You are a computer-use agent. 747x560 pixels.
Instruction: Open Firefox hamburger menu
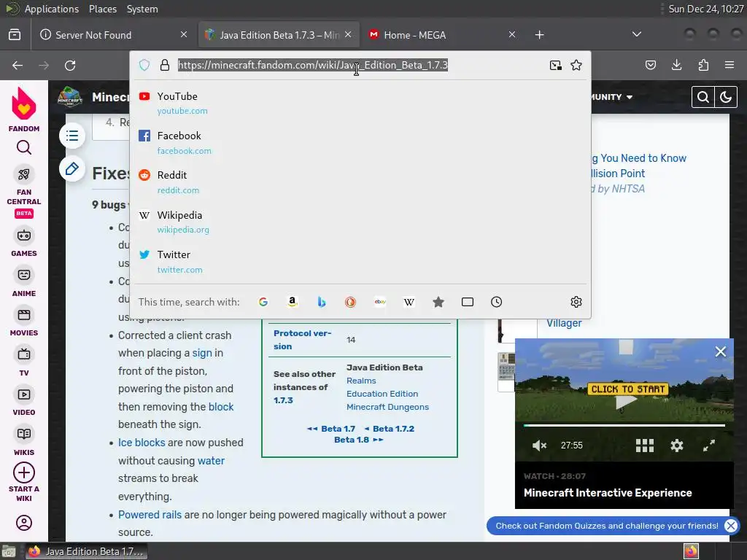(729, 65)
